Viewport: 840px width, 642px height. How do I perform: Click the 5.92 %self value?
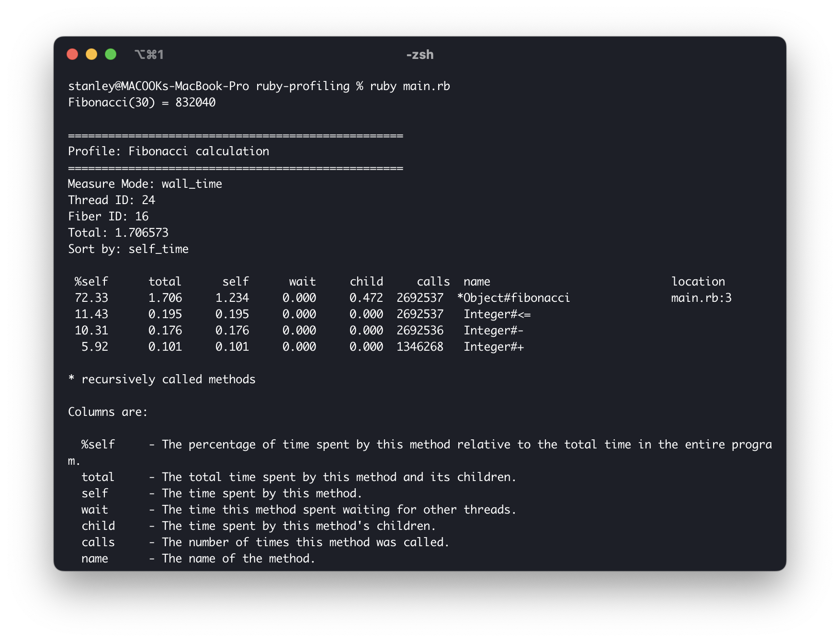[x=95, y=347]
